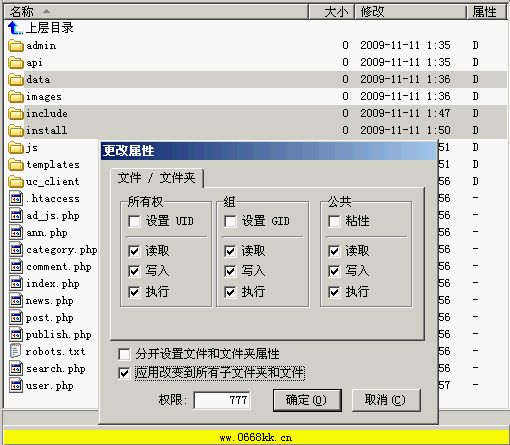Click the D attribute in the uc_client row

click(476, 181)
